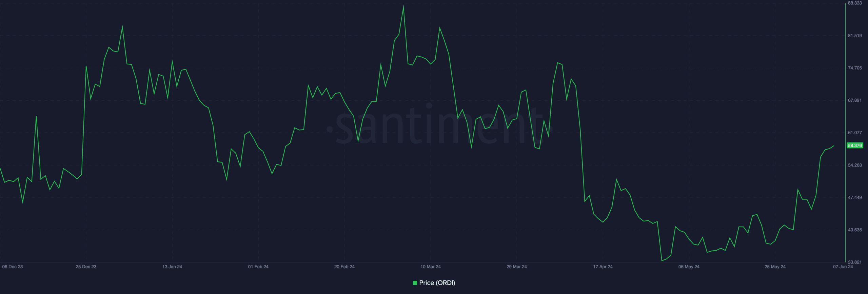
Task: Click the 17 Apr 24 date label
Action: (603, 267)
